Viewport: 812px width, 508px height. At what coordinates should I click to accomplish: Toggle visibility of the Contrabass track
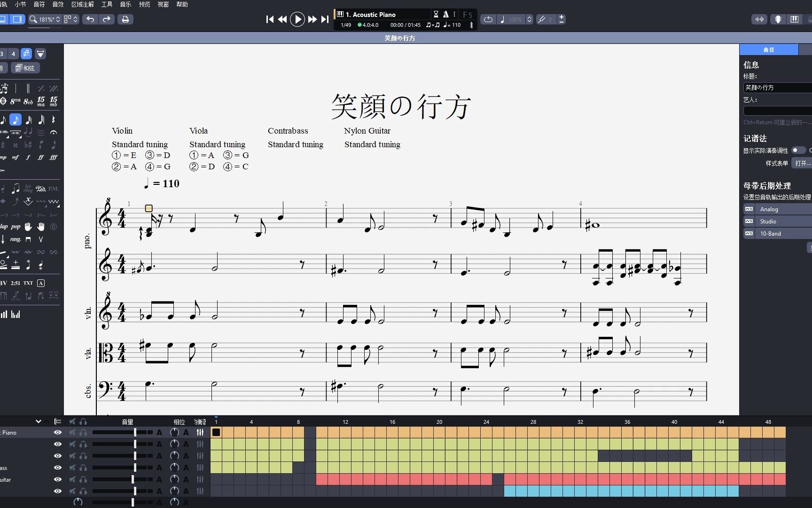[x=57, y=468]
